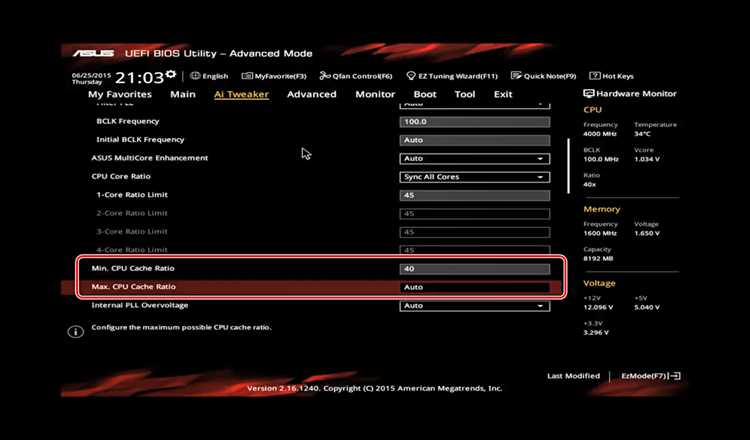Click the English language globe icon
The height and width of the screenshot is (440, 750).
(195, 76)
